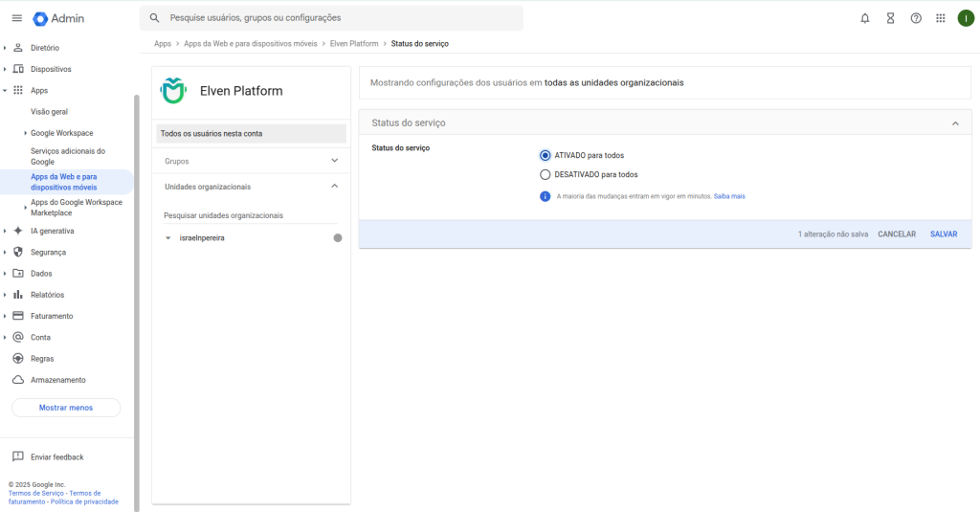The image size is (980, 512).
Task: Click the search users and settings field
Action: tap(335, 18)
